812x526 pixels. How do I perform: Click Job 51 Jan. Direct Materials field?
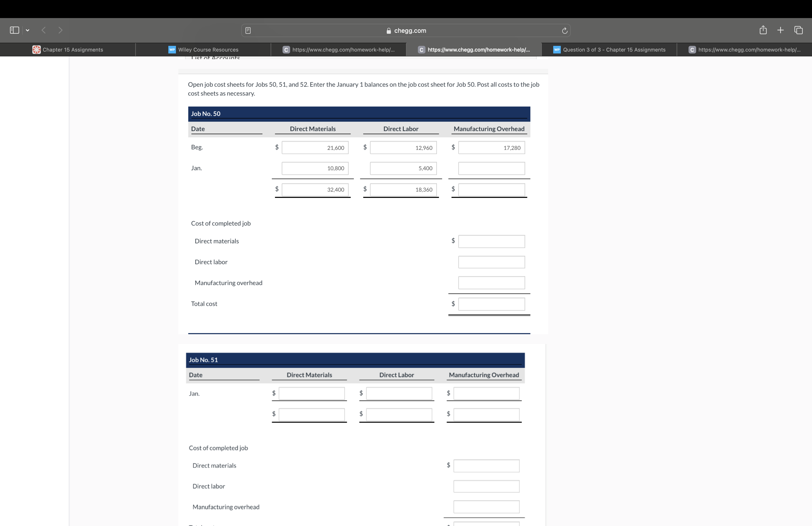coord(311,394)
